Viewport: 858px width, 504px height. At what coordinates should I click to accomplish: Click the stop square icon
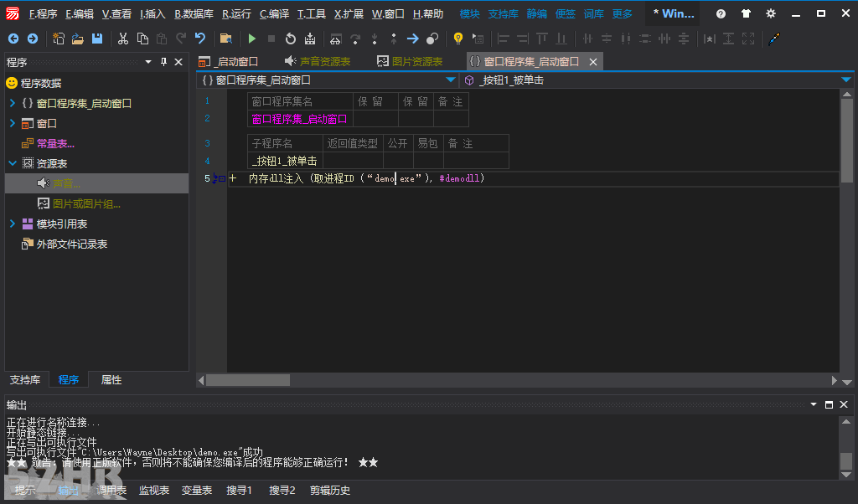point(271,39)
